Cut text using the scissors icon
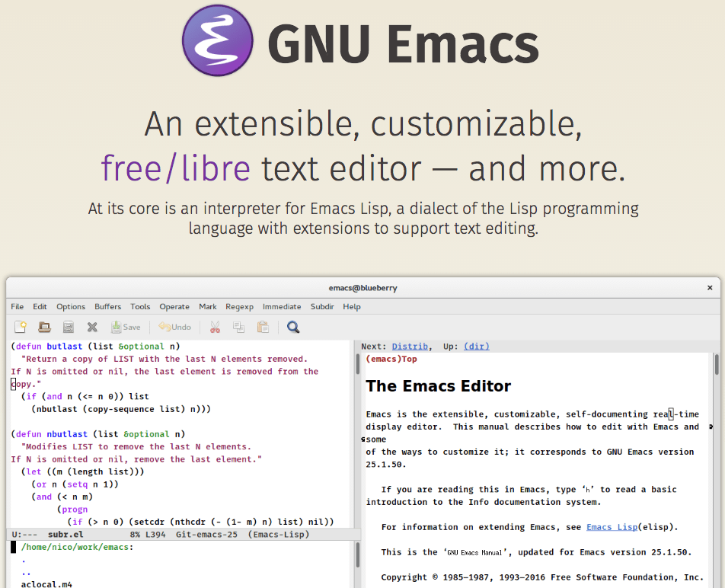The image size is (725, 588). [x=215, y=326]
